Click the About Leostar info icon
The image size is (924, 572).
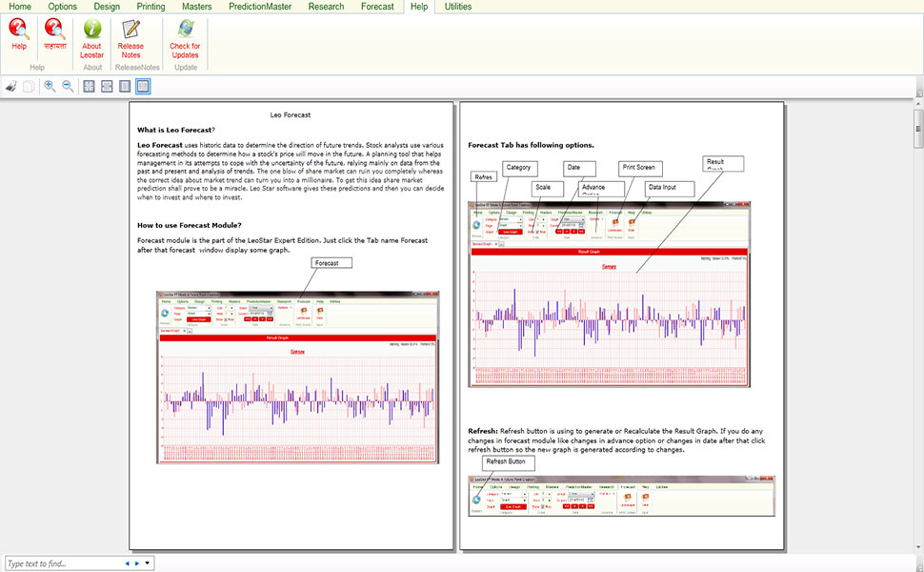pos(92,35)
